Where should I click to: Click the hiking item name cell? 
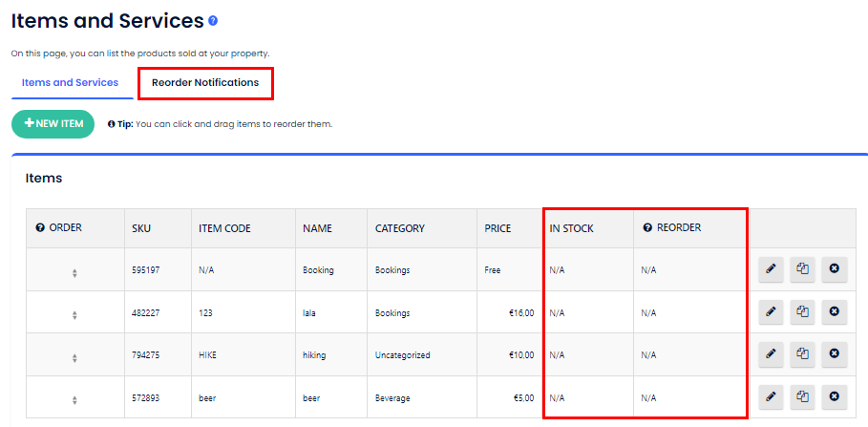pyautogui.click(x=314, y=355)
